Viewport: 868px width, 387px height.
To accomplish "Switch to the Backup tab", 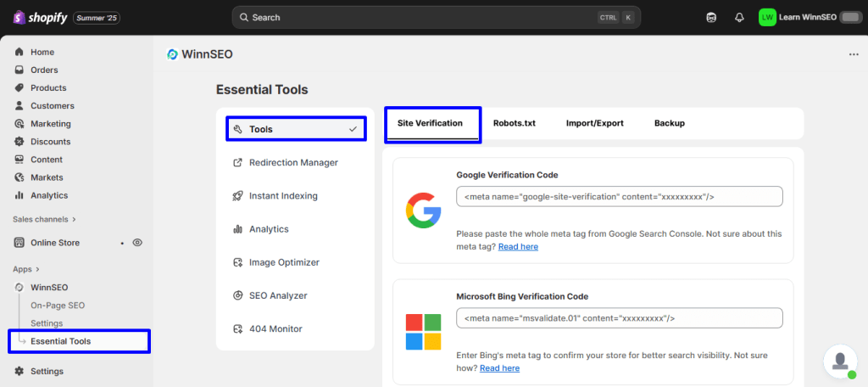I will click(x=670, y=123).
